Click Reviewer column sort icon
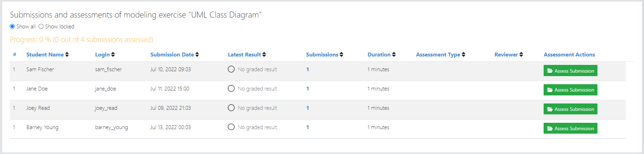This screenshot has height=154, width=644. tap(521, 55)
